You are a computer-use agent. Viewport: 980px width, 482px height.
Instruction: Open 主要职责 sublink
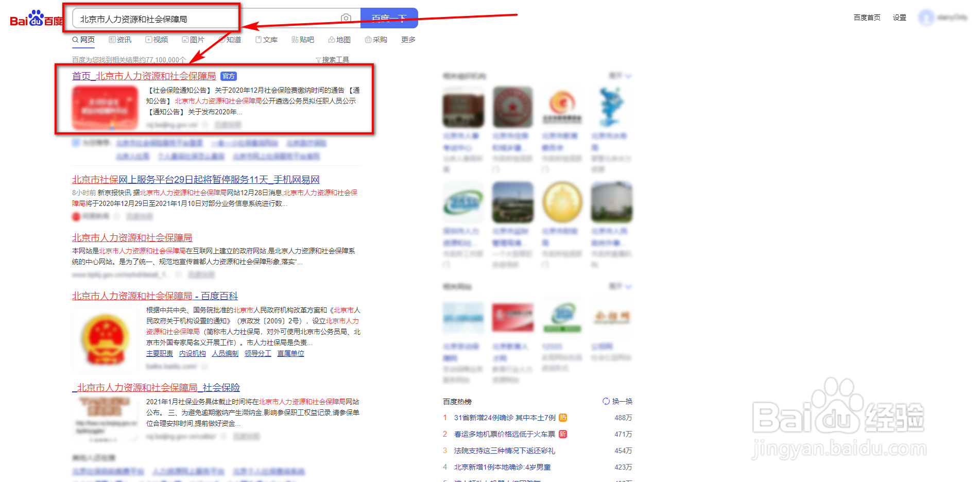pos(160,353)
